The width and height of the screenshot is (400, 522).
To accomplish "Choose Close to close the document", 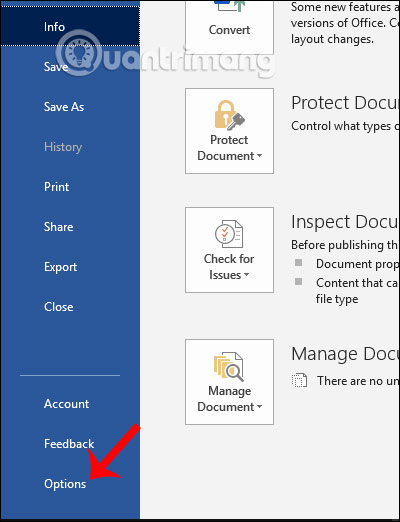I will point(58,307).
